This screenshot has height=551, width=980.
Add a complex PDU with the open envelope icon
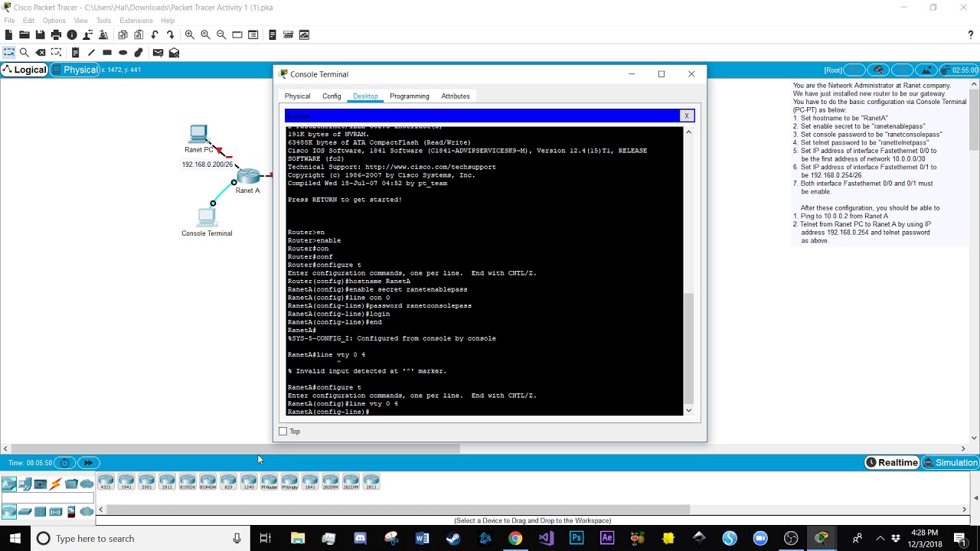[174, 53]
